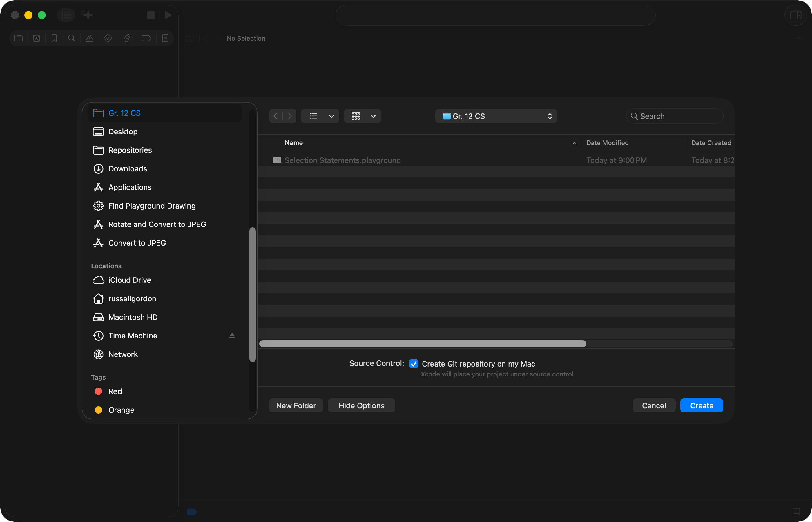The width and height of the screenshot is (812, 522).
Task: Eject the Time Machine volume
Action: [232, 336]
